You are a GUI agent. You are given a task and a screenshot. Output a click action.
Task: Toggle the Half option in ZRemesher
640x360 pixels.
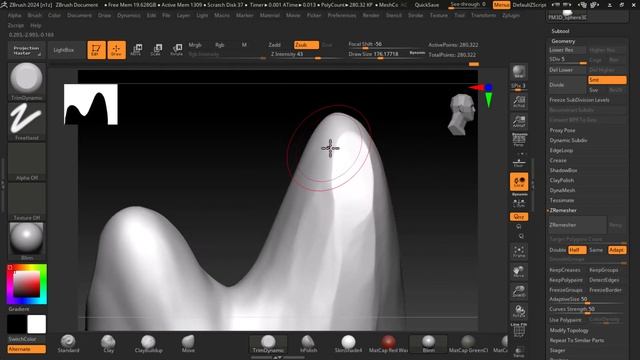(577, 250)
